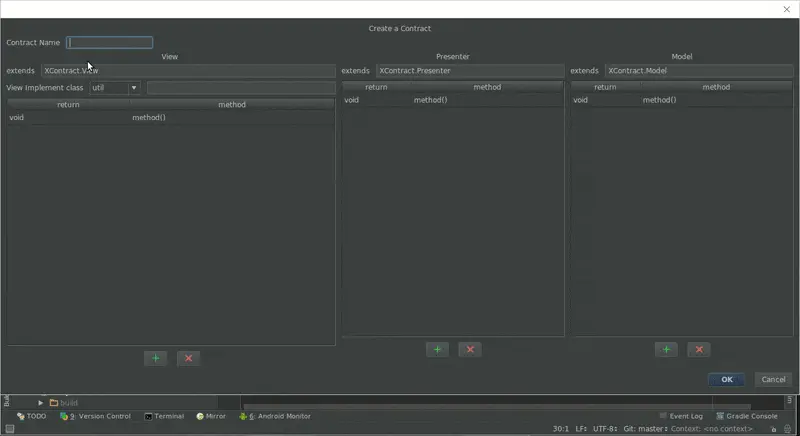
Task: Toggle tool window buttons icon in status bar
Action: coord(10,429)
